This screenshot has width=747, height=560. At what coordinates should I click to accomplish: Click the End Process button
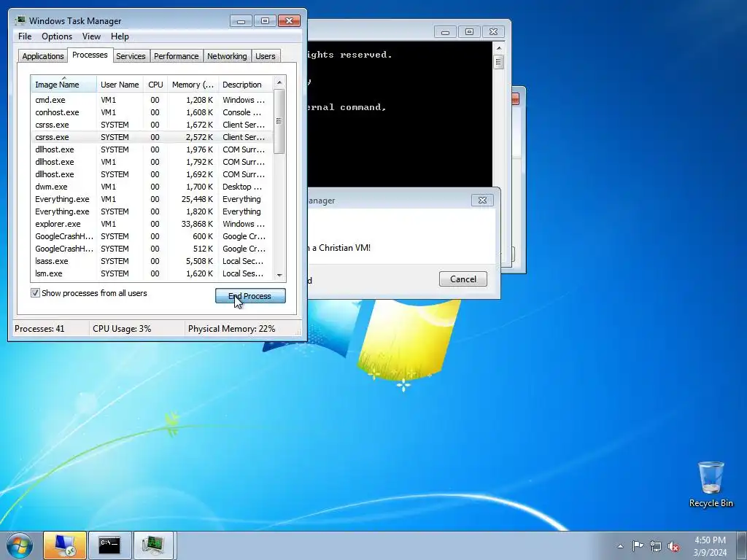[250, 296]
